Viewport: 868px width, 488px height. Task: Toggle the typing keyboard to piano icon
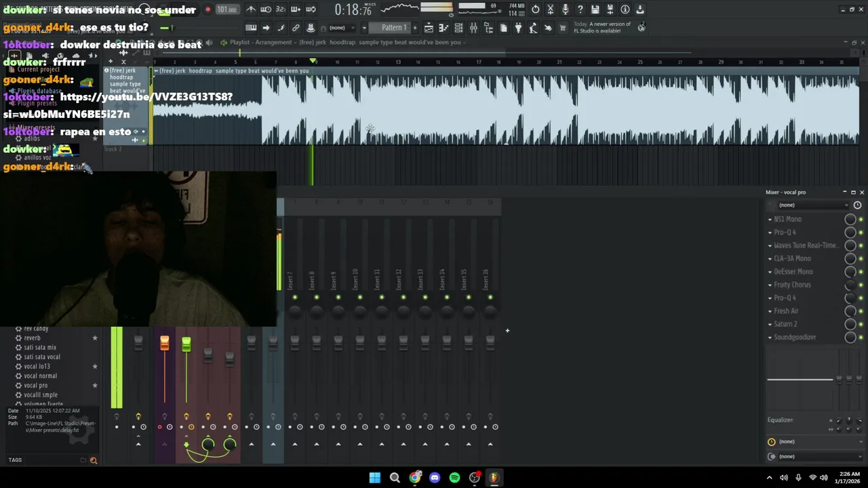click(251, 28)
